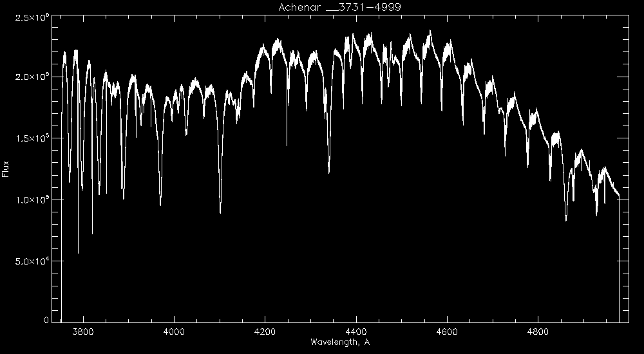
Task: Click the plot title 'Achenar __3731-4999'
Action: 339,7
